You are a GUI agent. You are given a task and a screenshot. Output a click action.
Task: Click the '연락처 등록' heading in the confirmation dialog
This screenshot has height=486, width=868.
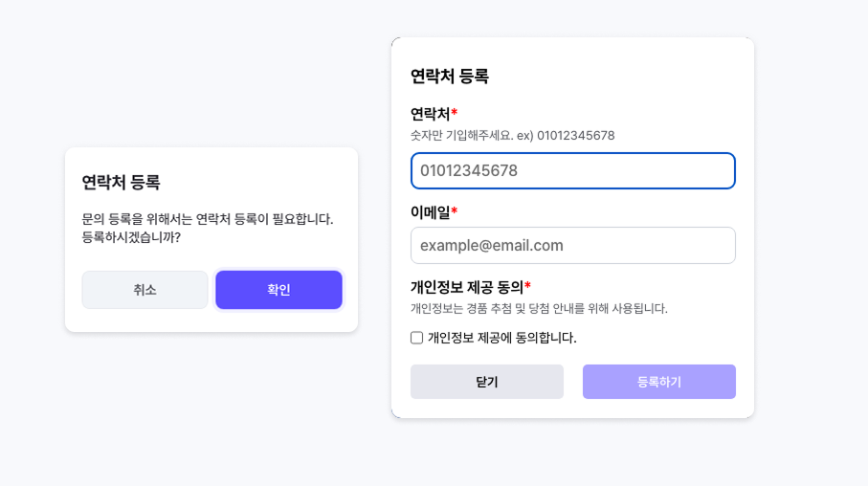click(x=121, y=183)
